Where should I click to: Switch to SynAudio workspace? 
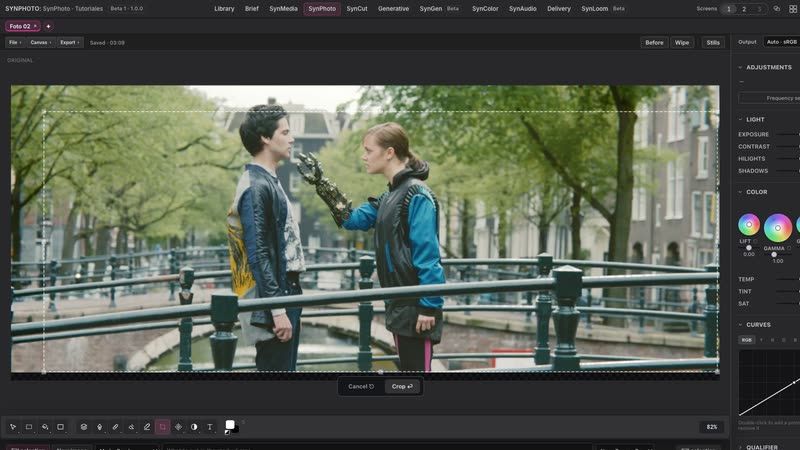[x=522, y=9]
